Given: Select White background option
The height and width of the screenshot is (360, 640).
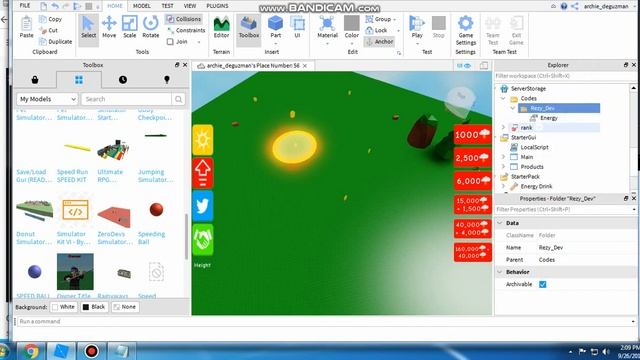Looking at the screenshot, I should click(x=64, y=307).
